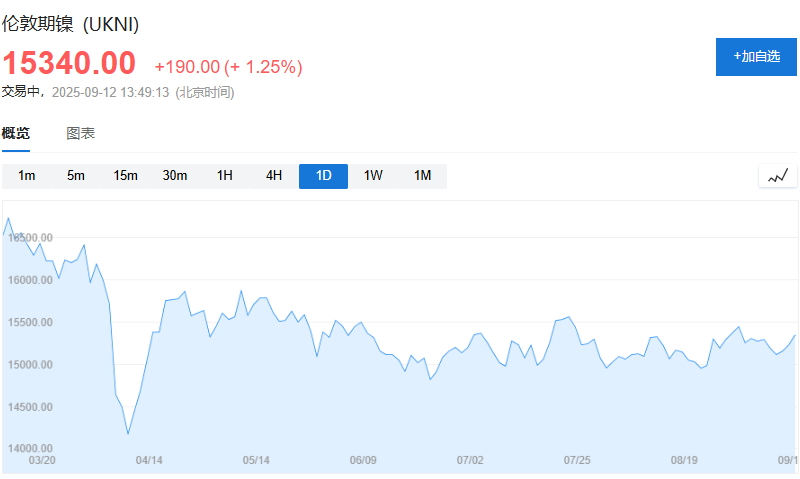Click the 07/02 date on the axis
Screen dimensions: 800x479
(x=470, y=460)
